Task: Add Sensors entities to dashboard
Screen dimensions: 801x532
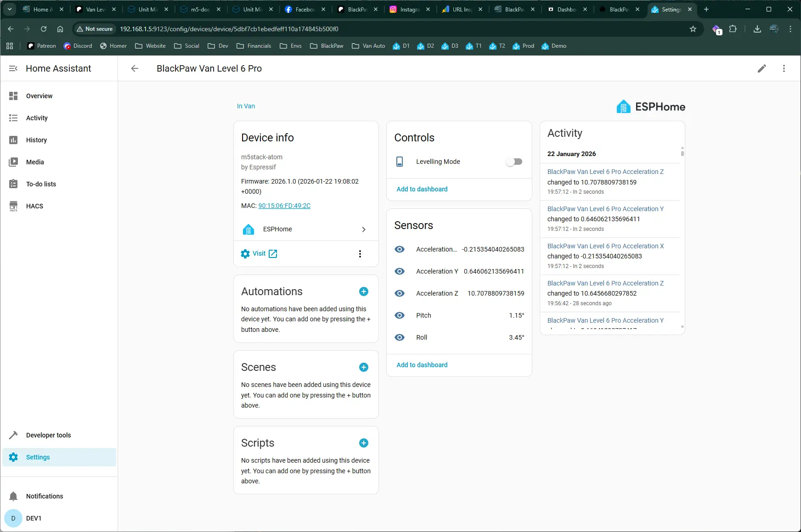Action: point(422,365)
